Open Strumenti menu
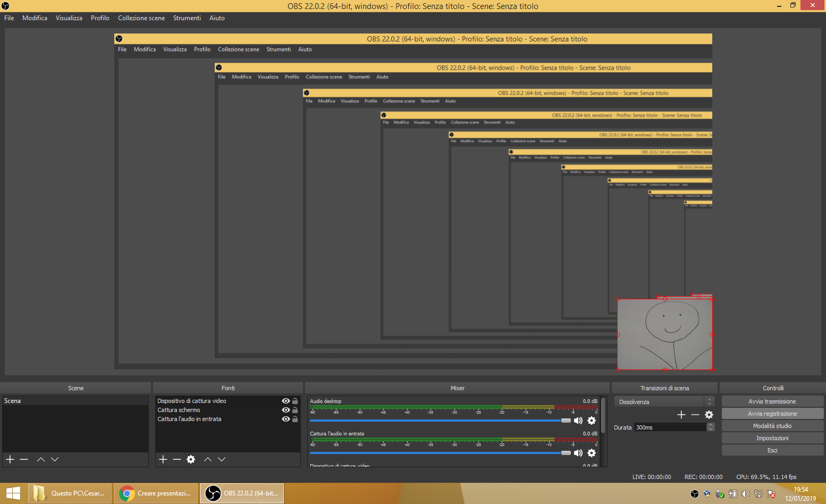 (187, 18)
